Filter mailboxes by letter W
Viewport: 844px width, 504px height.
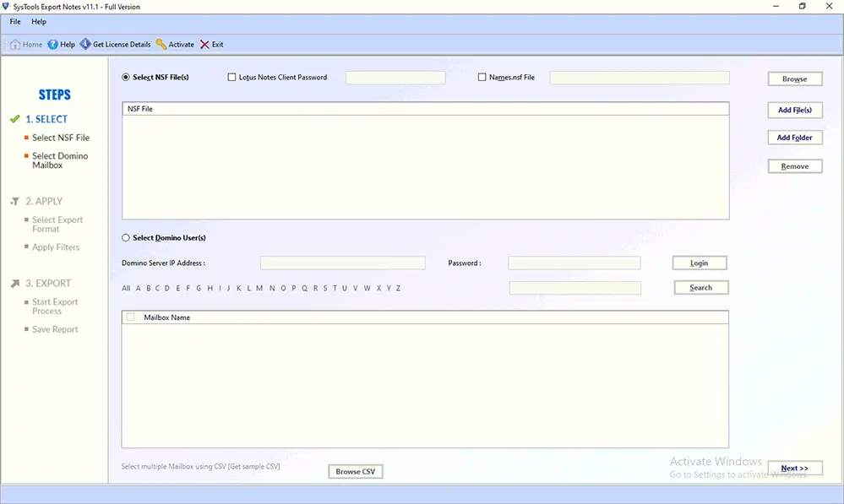pyautogui.click(x=368, y=289)
